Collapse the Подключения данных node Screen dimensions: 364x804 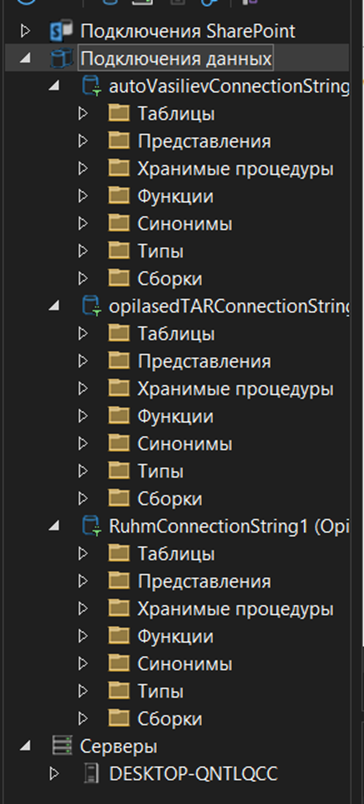tap(25, 58)
